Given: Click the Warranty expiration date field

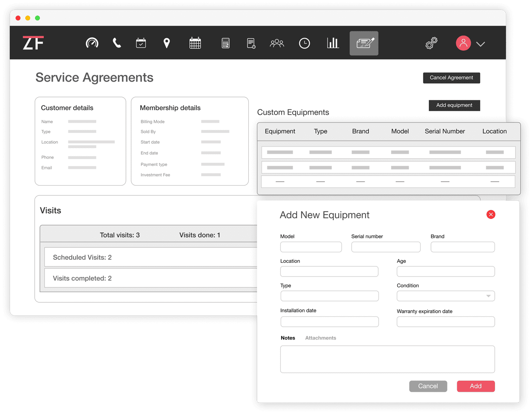Looking at the screenshot, I should (x=446, y=322).
